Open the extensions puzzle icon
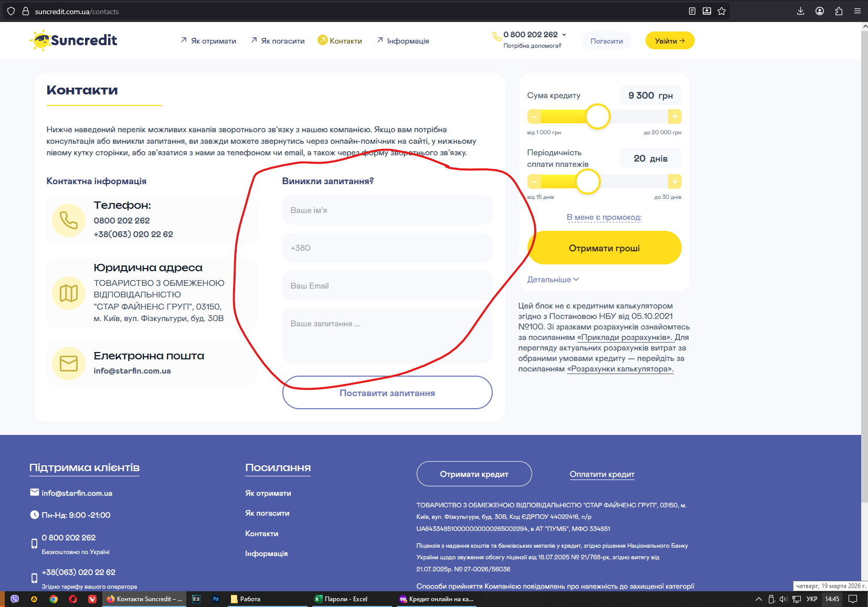The width and height of the screenshot is (868, 607). click(x=839, y=11)
